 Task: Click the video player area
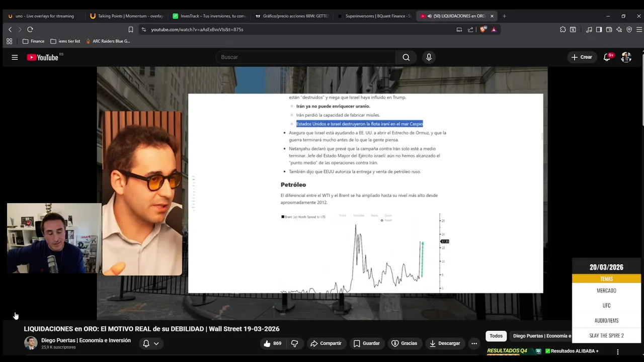(x=322, y=194)
